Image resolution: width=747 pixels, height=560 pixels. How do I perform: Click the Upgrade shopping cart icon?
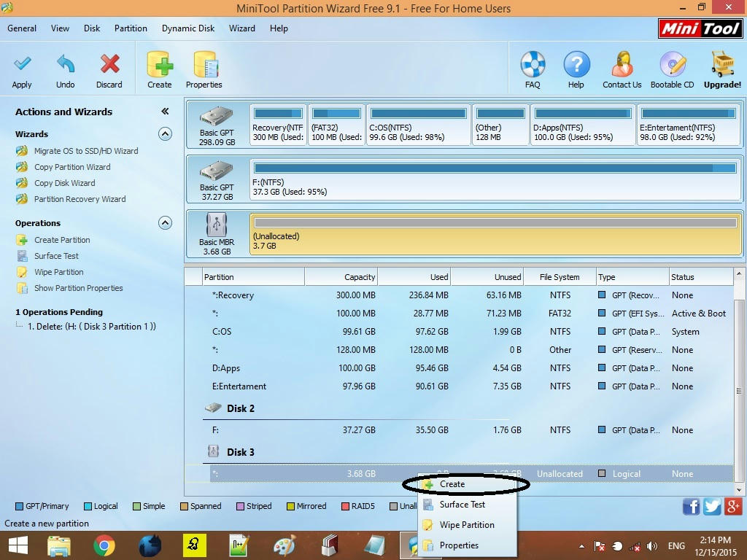[723, 64]
